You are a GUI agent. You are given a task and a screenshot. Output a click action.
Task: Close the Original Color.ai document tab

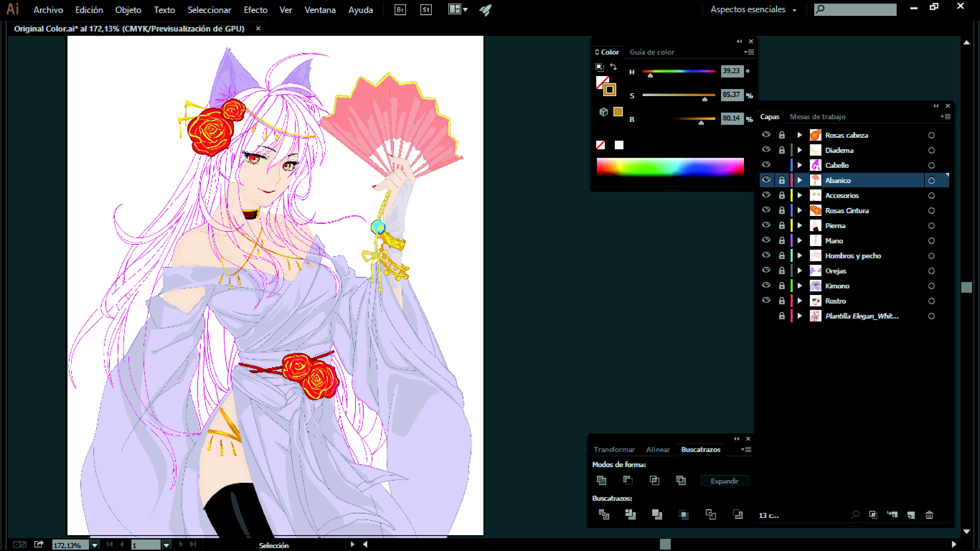[x=258, y=29]
